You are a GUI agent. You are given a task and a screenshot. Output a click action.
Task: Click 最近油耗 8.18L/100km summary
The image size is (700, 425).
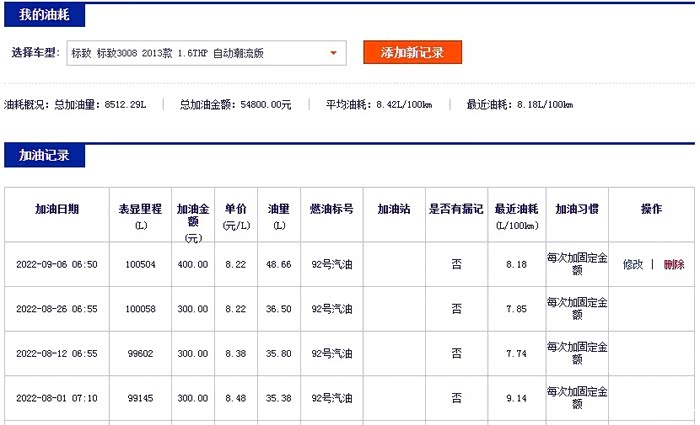tap(520, 105)
